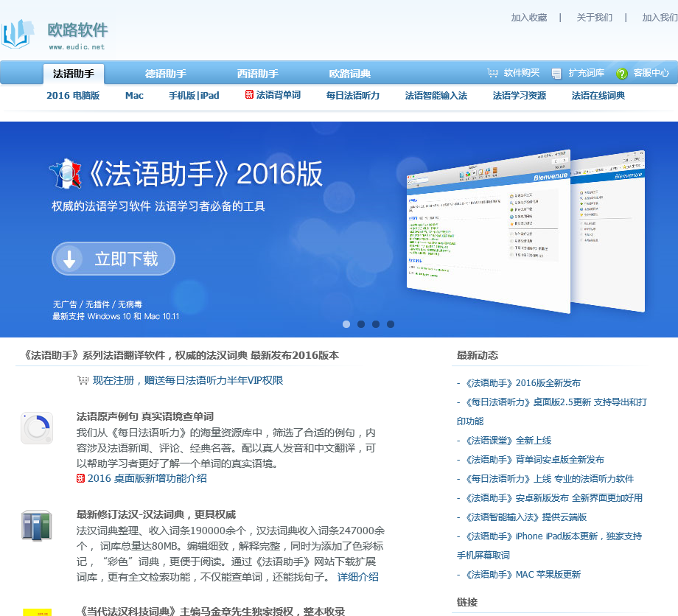Click the small cart icon before 现在注册
The image size is (678, 616).
pyautogui.click(x=83, y=380)
